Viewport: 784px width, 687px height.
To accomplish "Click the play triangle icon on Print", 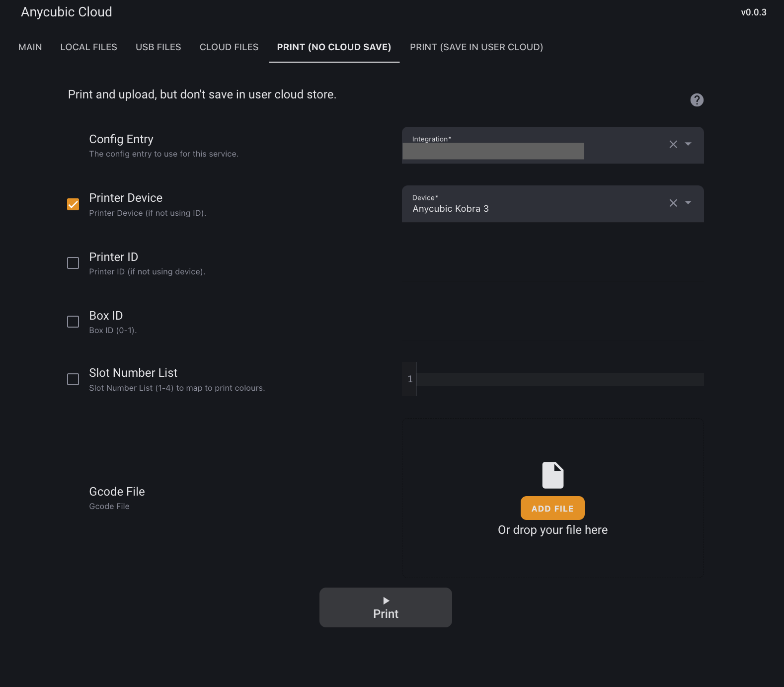I will tap(386, 601).
